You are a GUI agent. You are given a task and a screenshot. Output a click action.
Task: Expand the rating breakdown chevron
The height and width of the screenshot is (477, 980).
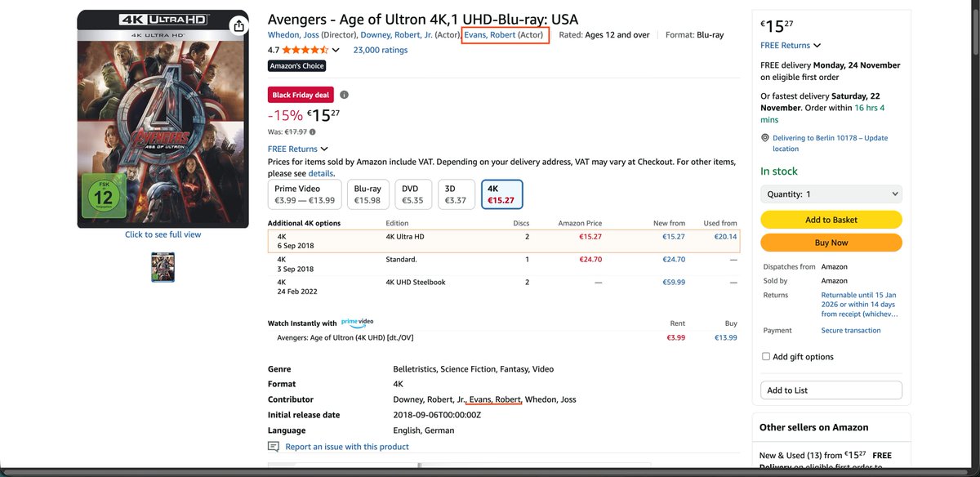336,50
